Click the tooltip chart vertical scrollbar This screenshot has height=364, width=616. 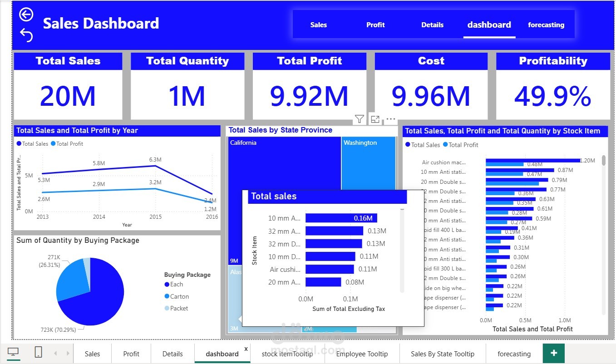[x=402, y=250]
